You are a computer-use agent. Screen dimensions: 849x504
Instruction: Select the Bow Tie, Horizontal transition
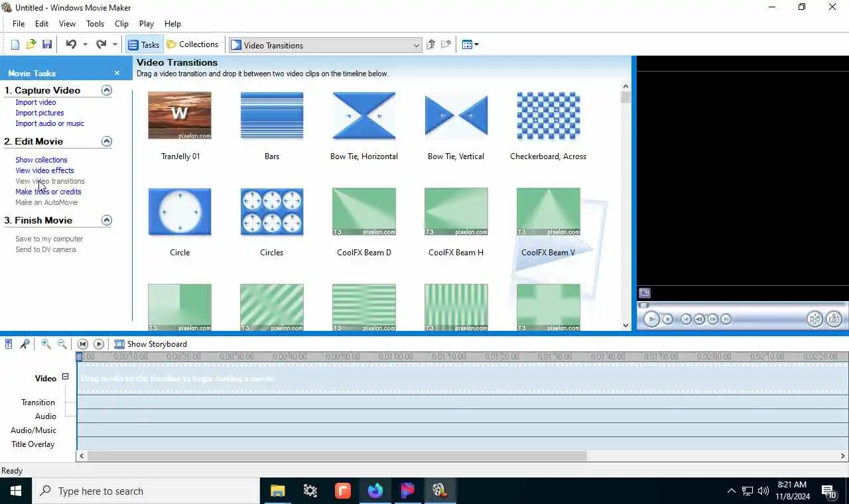364,115
